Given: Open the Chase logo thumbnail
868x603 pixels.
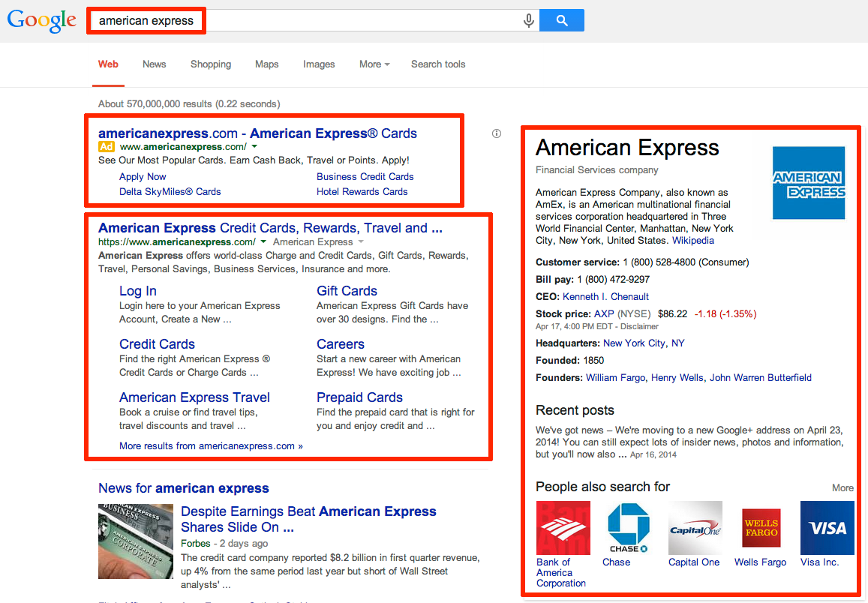Looking at the screenshot, I should pos(628,528).
